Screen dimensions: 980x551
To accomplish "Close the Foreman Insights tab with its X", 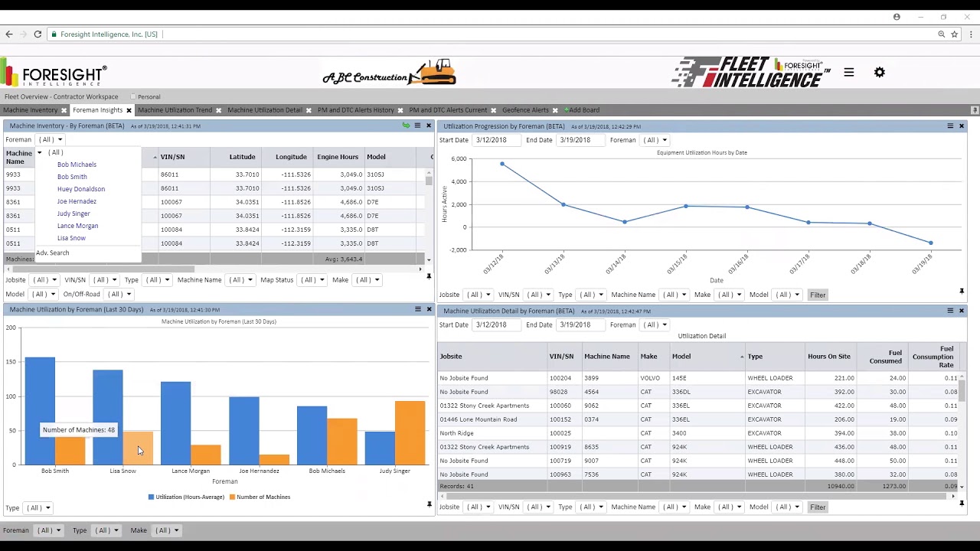I will pyautogui.click(x=129, y=110).
